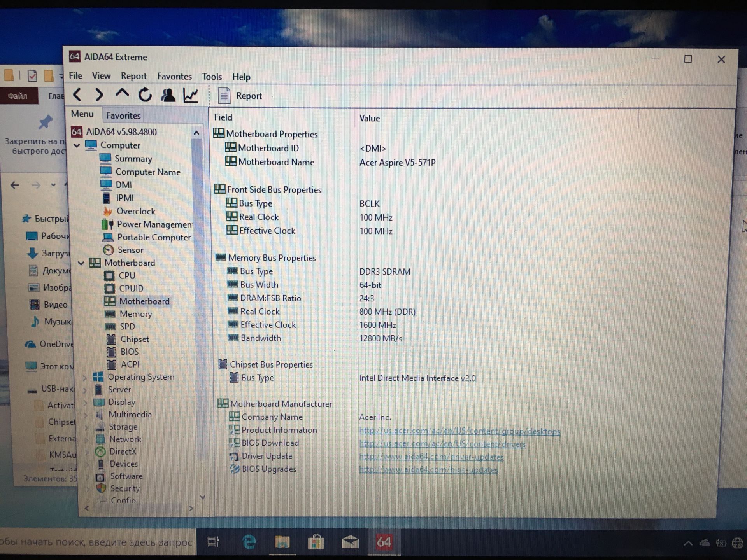Open the File menu in AIDA64
Viewport: 747px width, 560px height.
coord(75,76)
